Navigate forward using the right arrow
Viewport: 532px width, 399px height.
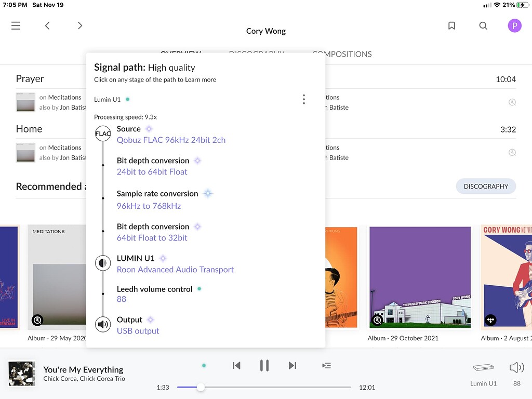(x=80, y=25)
